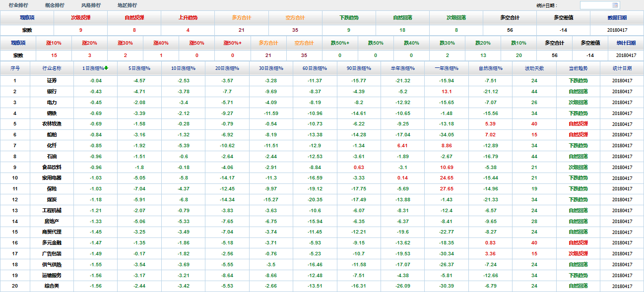Sort by 波动天数 column header
Viewport: 644px width, 292px height.
coord(534,68)
